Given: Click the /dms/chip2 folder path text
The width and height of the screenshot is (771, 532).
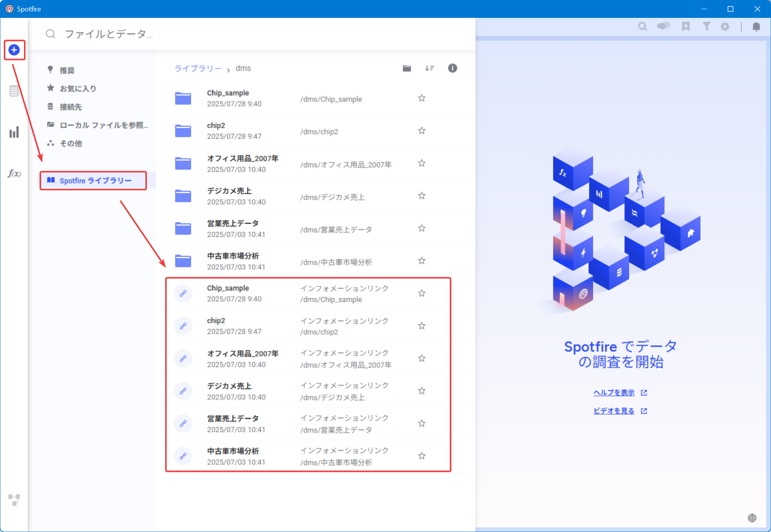Looking at the screenshot, I should (319, 132).
